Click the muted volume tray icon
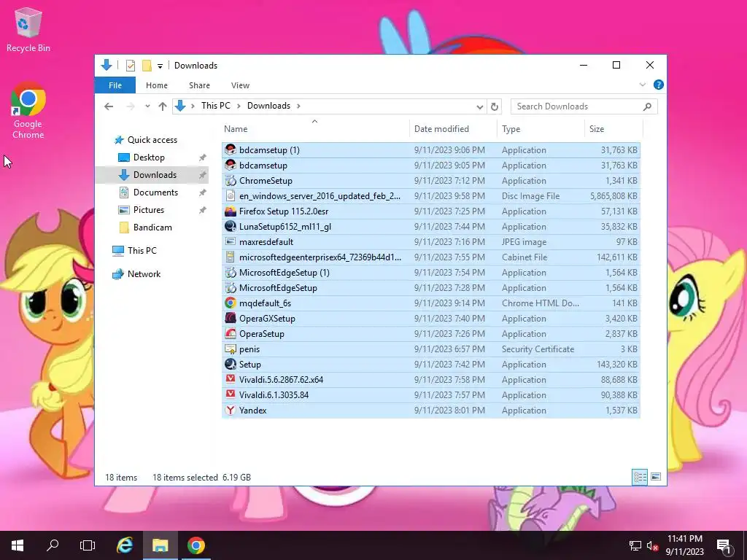This screenshot has height=560, width=747. tap(653, 545)
